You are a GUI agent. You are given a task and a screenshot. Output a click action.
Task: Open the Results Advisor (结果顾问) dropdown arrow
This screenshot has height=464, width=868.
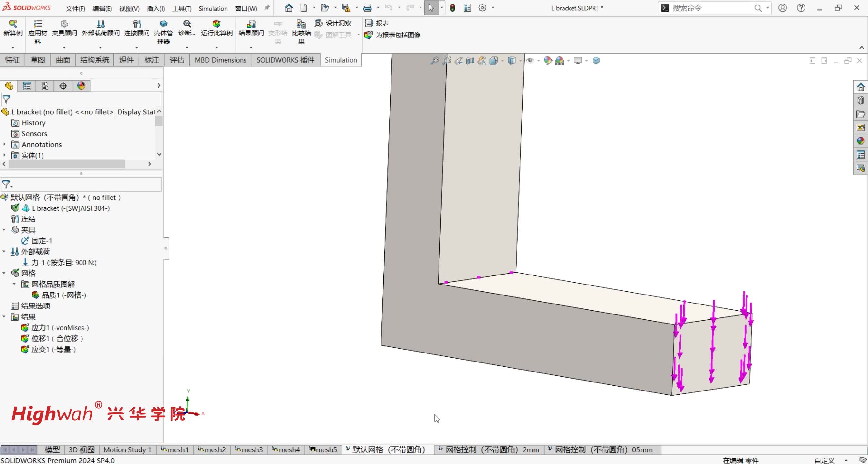click(251, 47)
